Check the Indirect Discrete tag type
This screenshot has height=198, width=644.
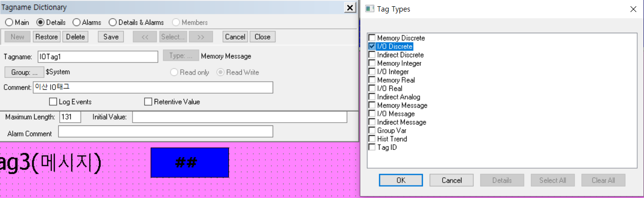click(372, 55)
